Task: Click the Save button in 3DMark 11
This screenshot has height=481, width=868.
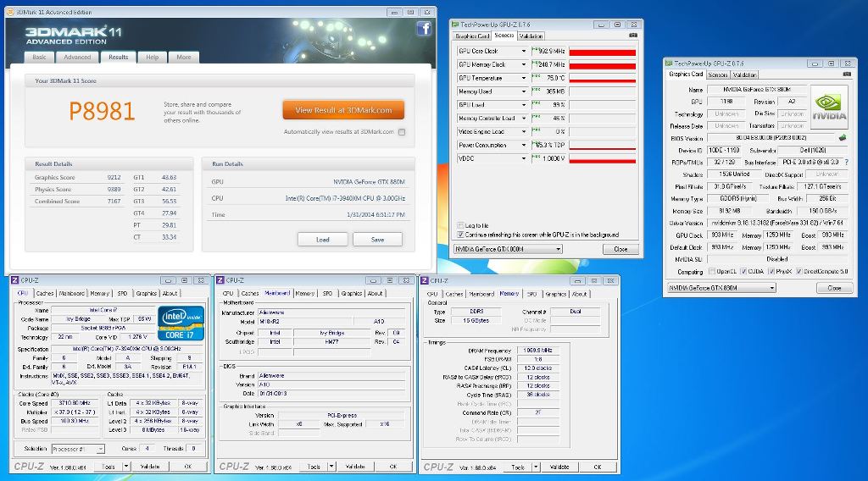Action: coord(377,240)
